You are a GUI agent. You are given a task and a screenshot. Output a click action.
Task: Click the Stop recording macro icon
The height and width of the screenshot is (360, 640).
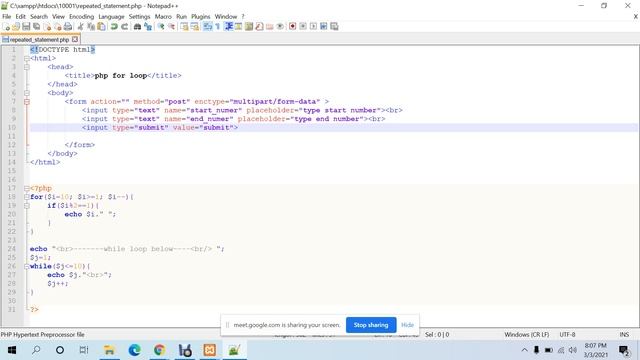pos(303,27)
